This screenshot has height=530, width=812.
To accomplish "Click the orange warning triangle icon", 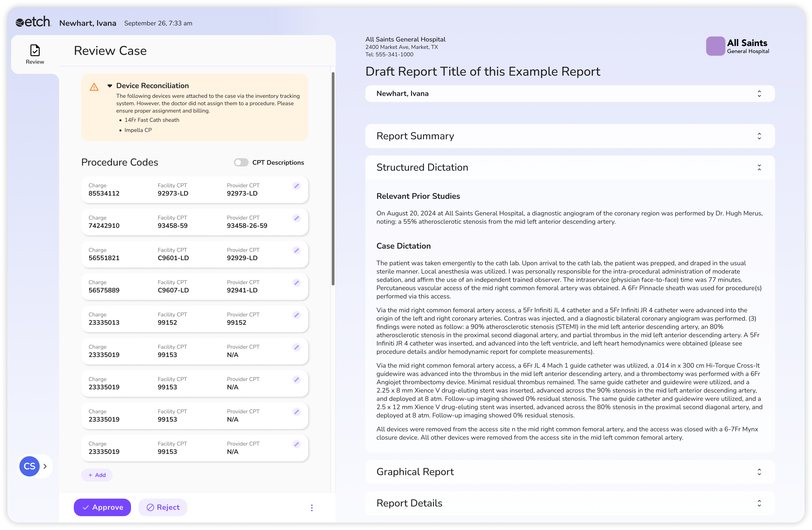I will coord(94,87).
